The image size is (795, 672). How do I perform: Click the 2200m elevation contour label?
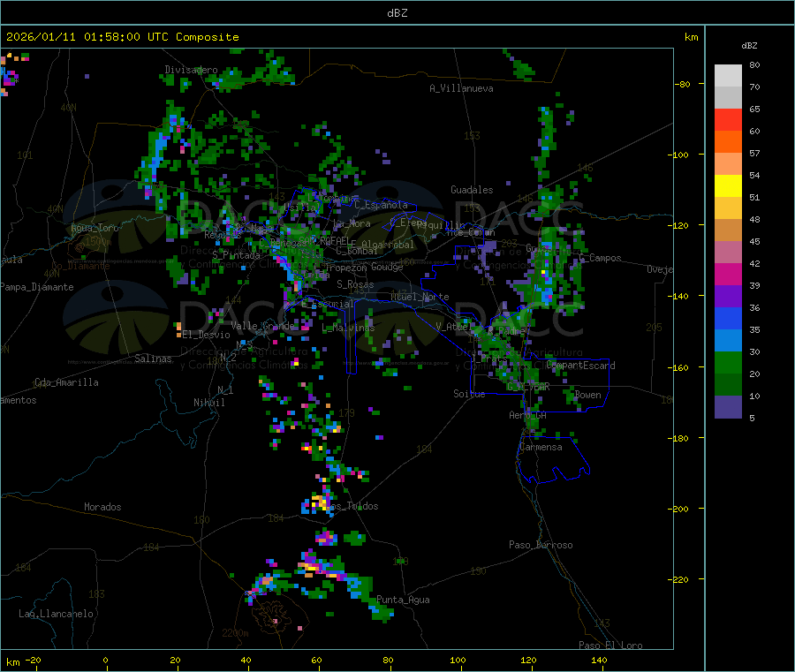[x=235, y=633]
